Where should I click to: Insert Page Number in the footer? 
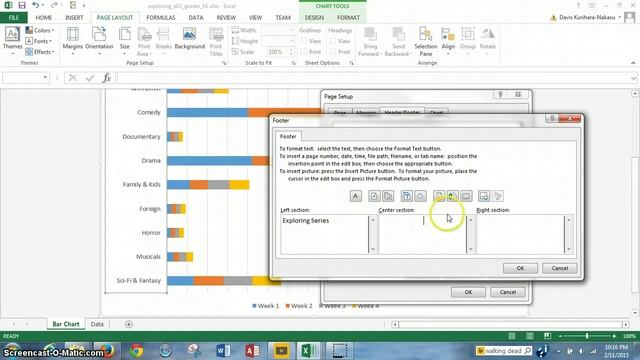point(374,196)
